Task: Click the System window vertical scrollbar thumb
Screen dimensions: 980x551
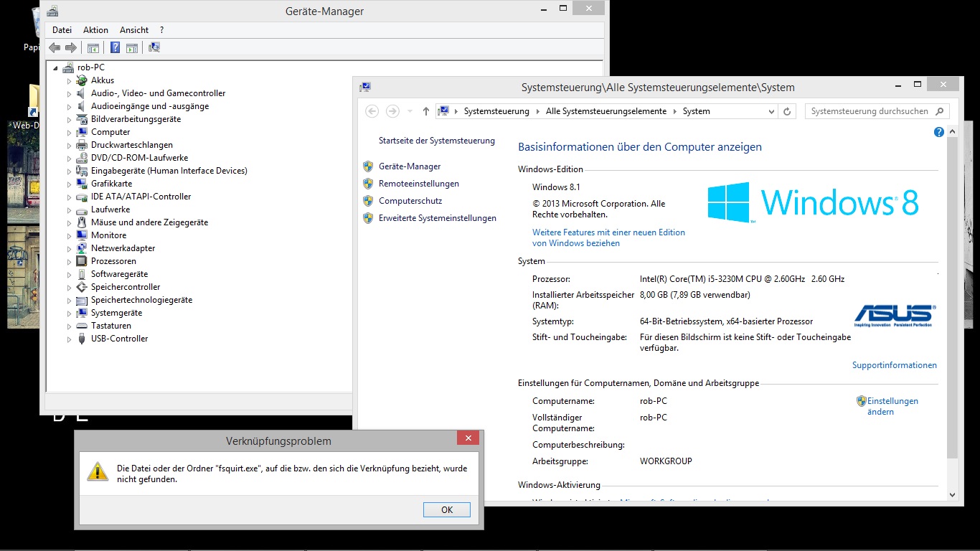Action: click(952, 298)
